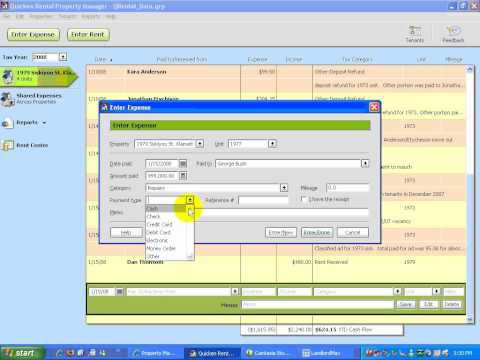This screenshot has height=360, width=480.
Task: Open the calculator icon beside Amount paid
Action: (x=183, y=176)
